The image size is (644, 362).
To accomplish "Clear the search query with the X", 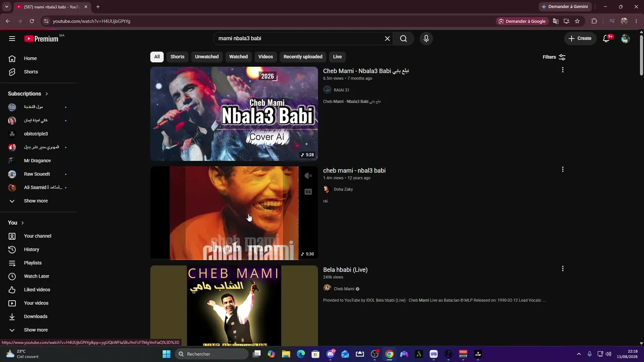I will (387, 38).
